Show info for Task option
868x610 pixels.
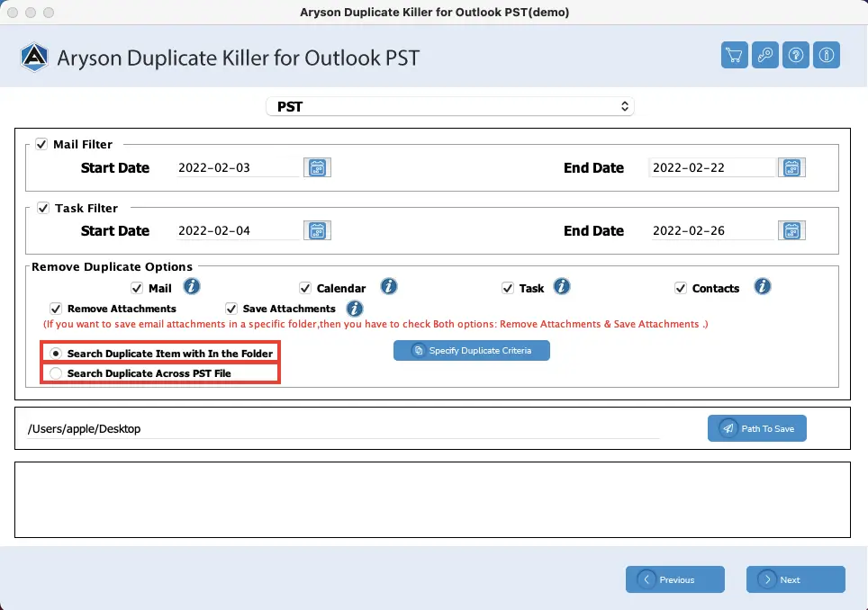click(x=561, y=287)
